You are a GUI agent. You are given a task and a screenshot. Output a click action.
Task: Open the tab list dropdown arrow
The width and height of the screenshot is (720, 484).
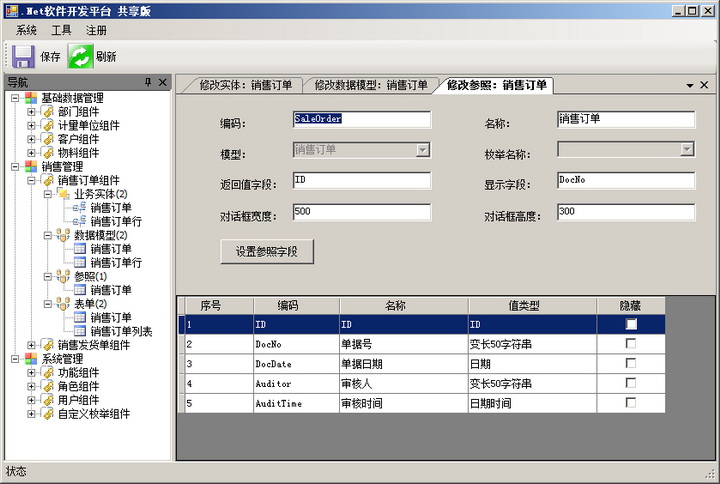coord(690,85)
